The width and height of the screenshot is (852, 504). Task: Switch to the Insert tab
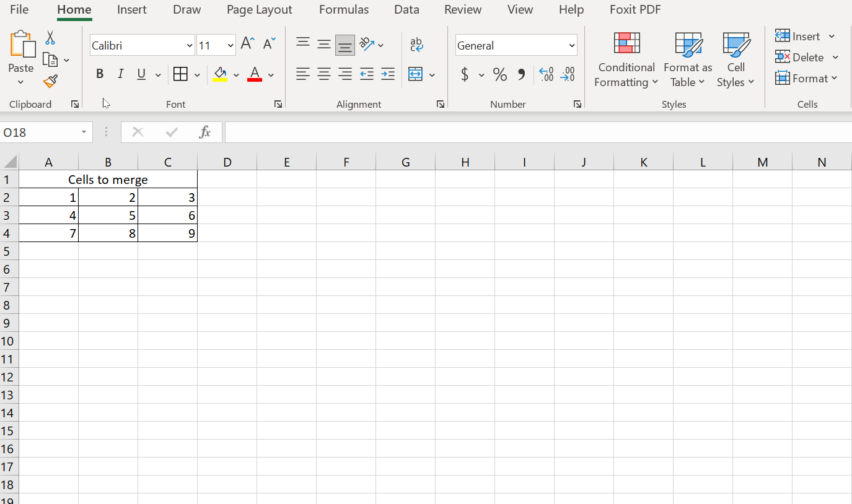(x=132, y=9)
